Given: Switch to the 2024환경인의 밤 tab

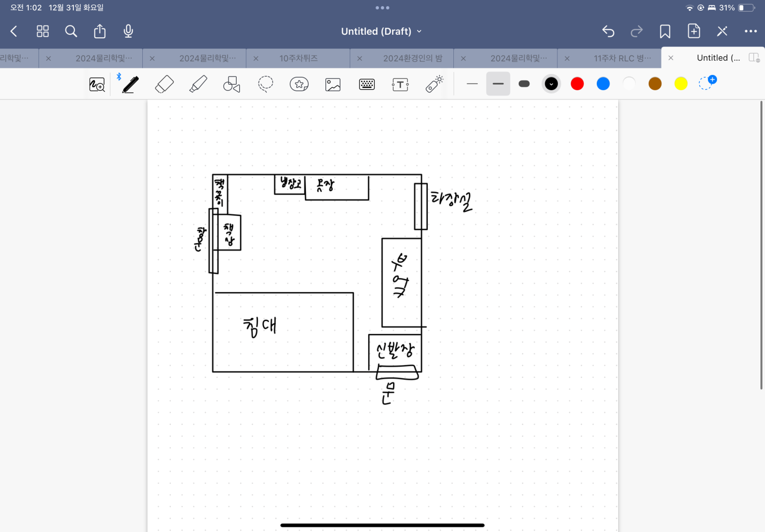Looking at the screenshot, I should click(413, 58).
